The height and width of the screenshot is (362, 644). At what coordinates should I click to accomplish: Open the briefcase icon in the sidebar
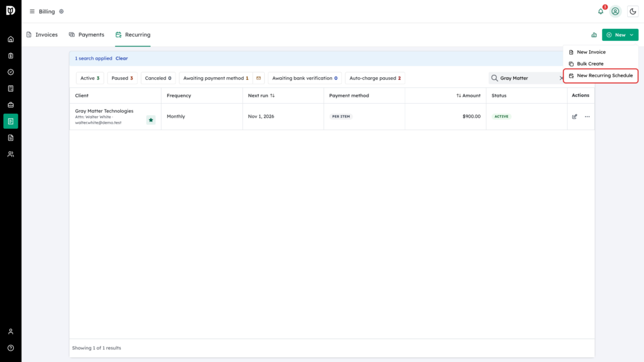(x=11, y=105)
